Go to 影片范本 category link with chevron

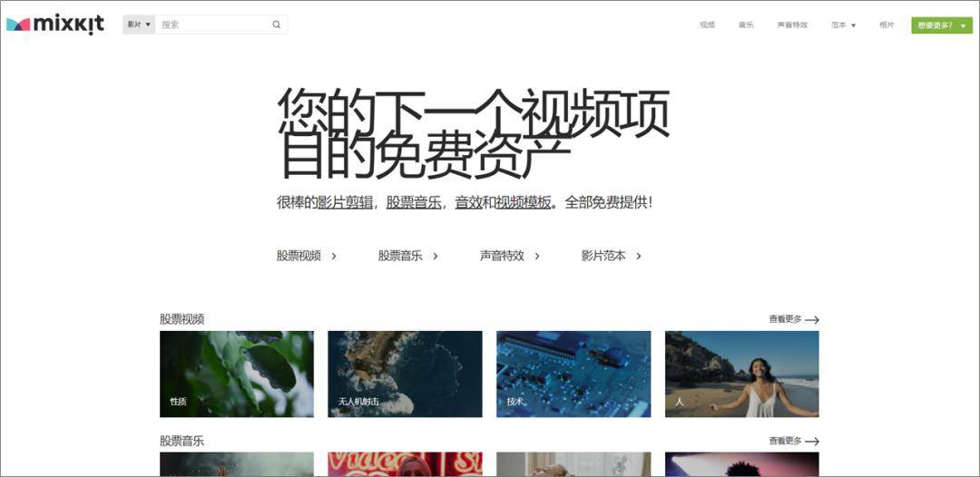(612, 256)
